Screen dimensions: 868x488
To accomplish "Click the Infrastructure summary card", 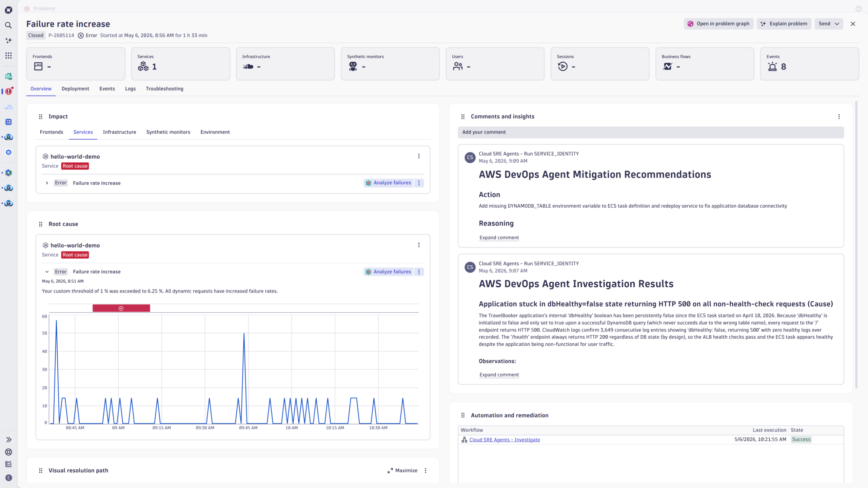I will 285,64.
